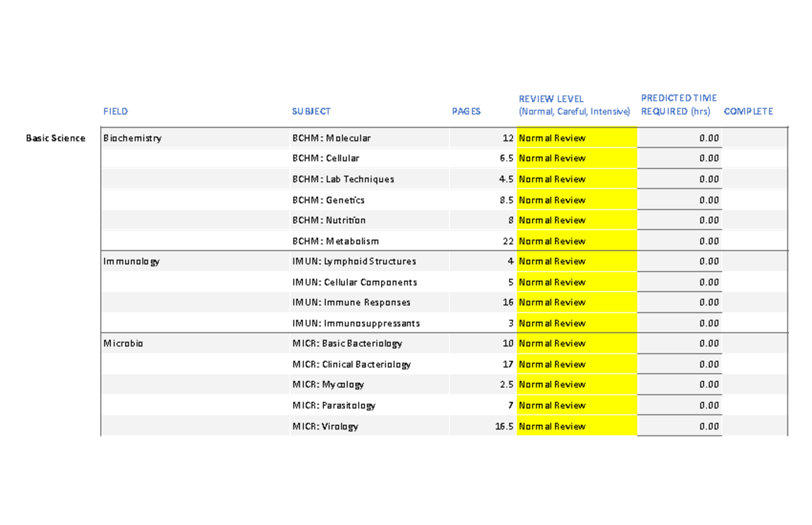Screen dimensions: 812x525
Task: Edit predicted time for BCHM: Genetics
Action: [679, 199]
